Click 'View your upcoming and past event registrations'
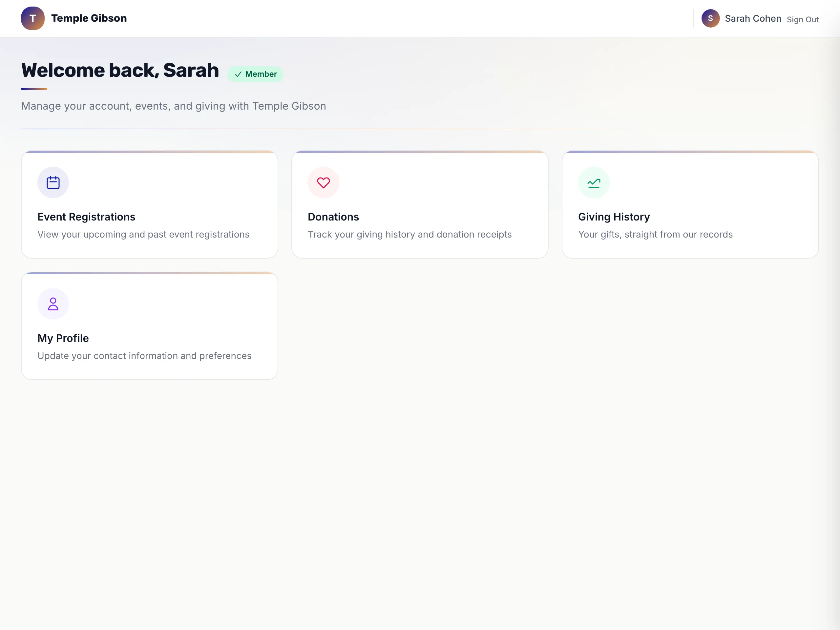This screenshot has height=630, width=840. (x=143, y=234)
